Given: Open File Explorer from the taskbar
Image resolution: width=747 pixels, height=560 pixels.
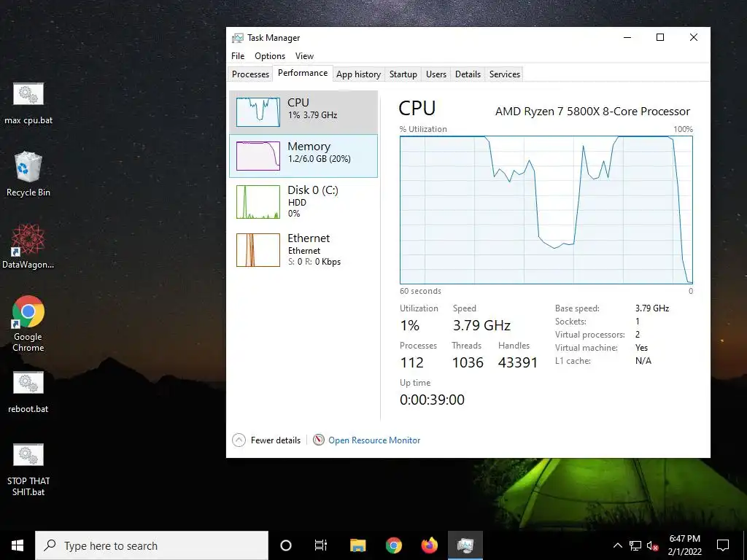Looking at the screenshot, I should click(357, 545).
